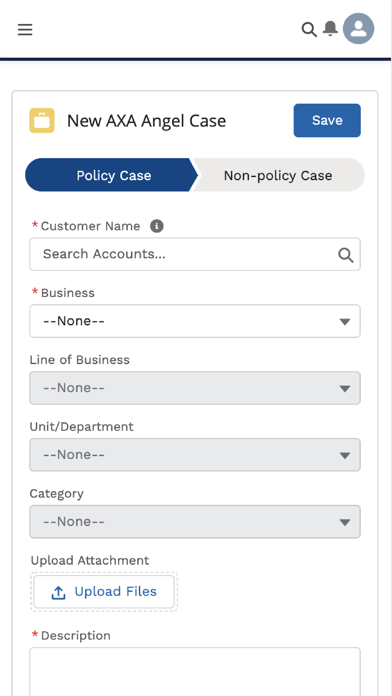Save the new AXA Angel Case
Screen dimensions: 392x696
point(327,120)
